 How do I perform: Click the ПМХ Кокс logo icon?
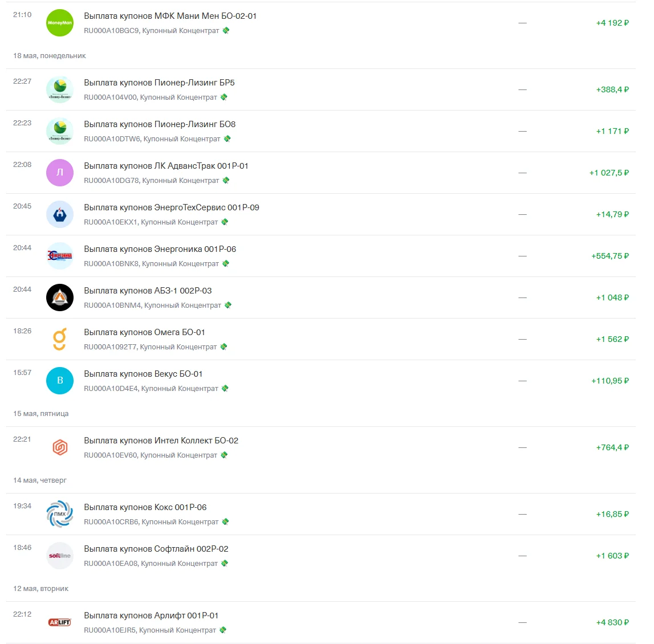pos(60,514)
